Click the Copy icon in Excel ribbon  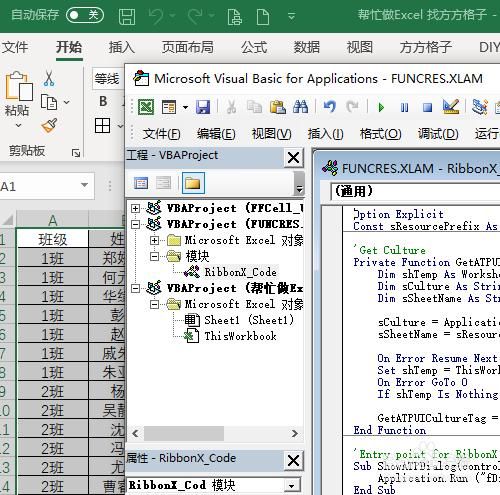coord(49,102)
